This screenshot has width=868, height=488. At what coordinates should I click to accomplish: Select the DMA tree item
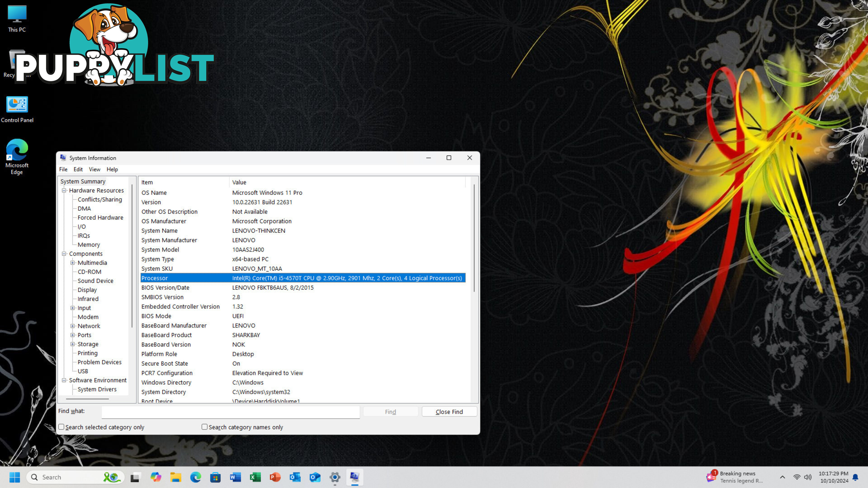pyautogui.click(x=84, y=209)
